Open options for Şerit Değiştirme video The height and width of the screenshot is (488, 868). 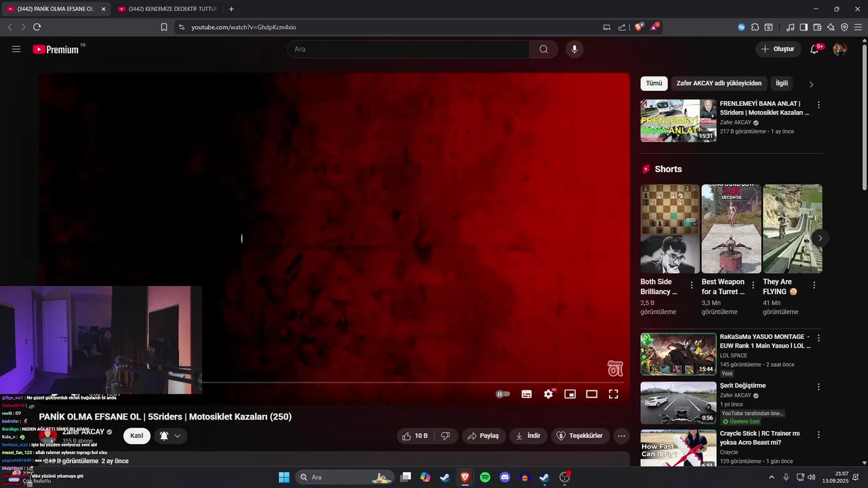click(x=818, y=387)
